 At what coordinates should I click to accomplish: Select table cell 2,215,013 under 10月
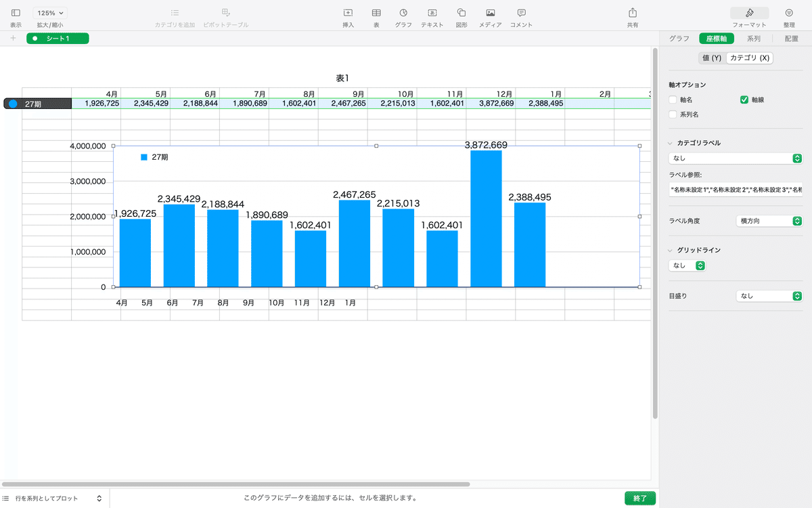click(392, 104)
